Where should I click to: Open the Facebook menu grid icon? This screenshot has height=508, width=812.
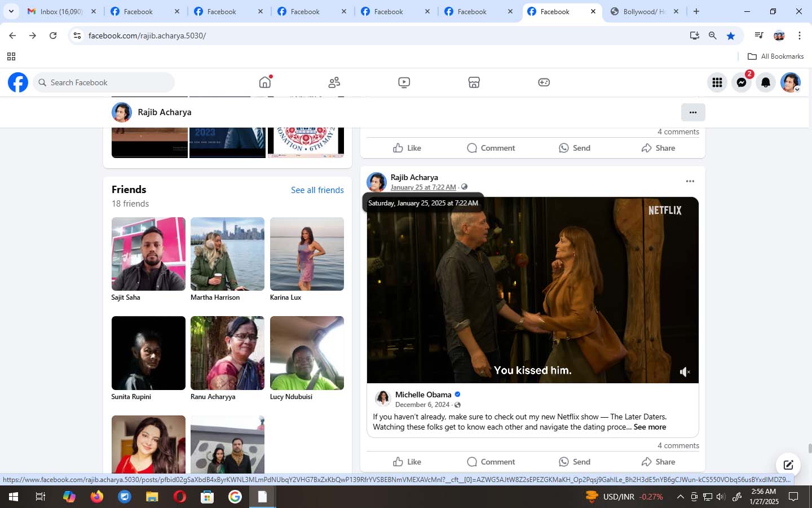tap(717, 82)
